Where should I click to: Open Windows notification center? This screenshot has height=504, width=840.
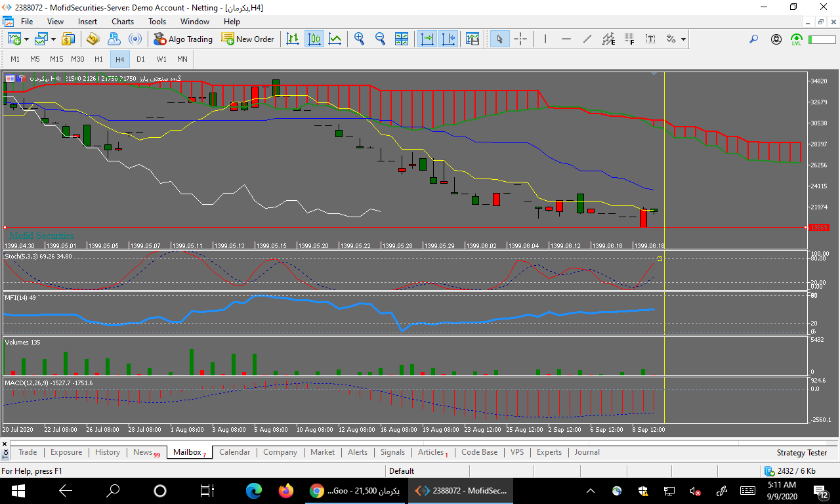pos(820,490)
